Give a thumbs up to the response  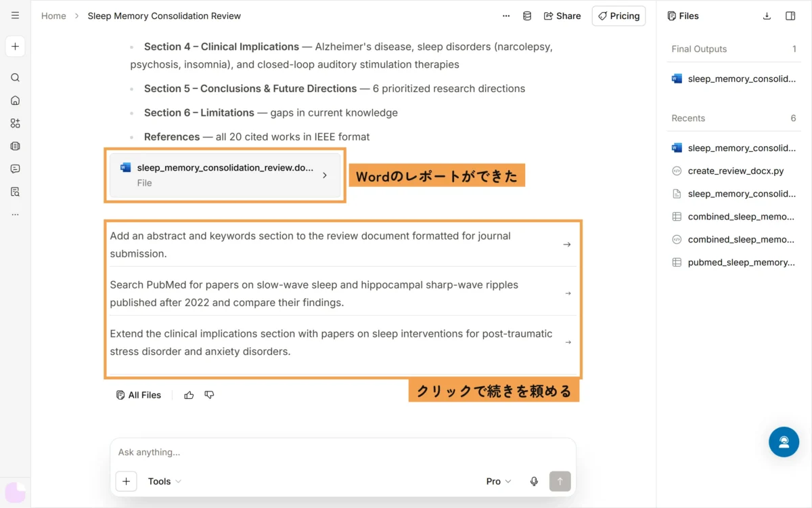point(189,395)
